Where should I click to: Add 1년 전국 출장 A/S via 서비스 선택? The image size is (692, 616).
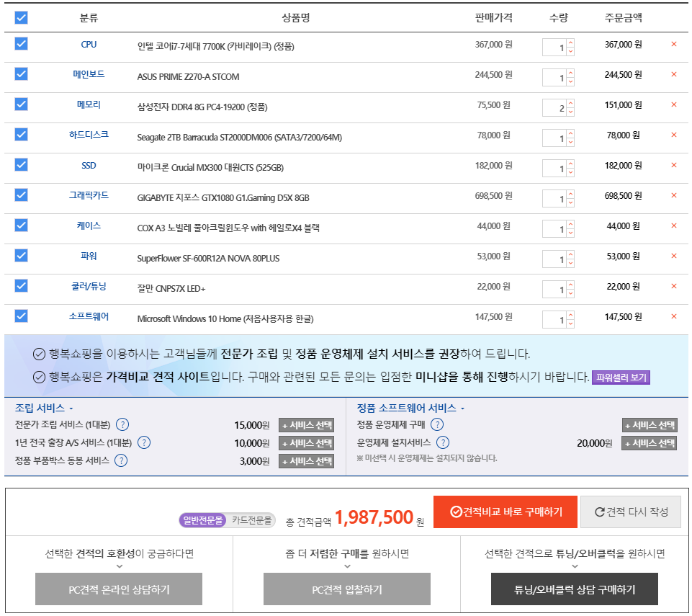coord(306,443)
